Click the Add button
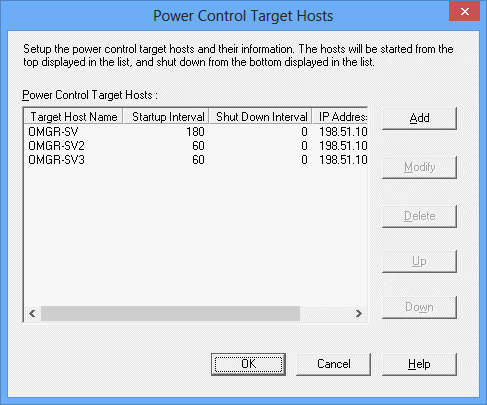Screen dimensions: 487x405 point(419,118)
